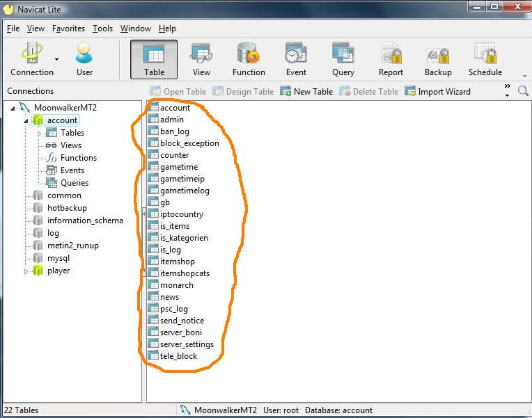Screen dimensions: 532x418
Task: Select the account database icon in tree
Action: click(x=38, y=120)
